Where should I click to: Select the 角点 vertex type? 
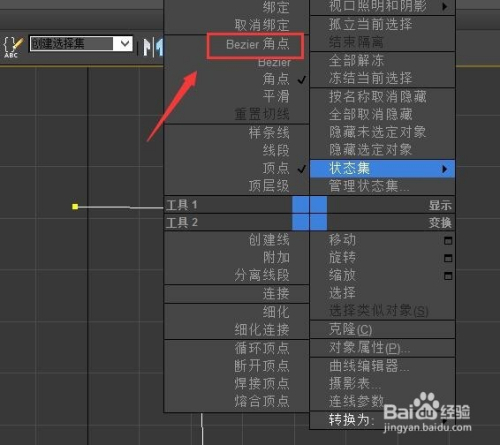276,79
